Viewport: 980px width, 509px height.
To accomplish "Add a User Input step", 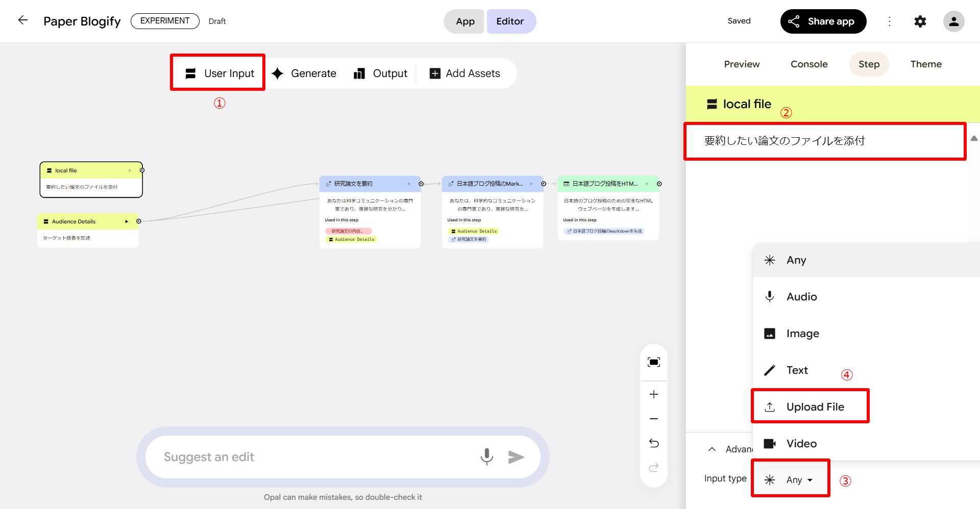I will pos(219,73).
